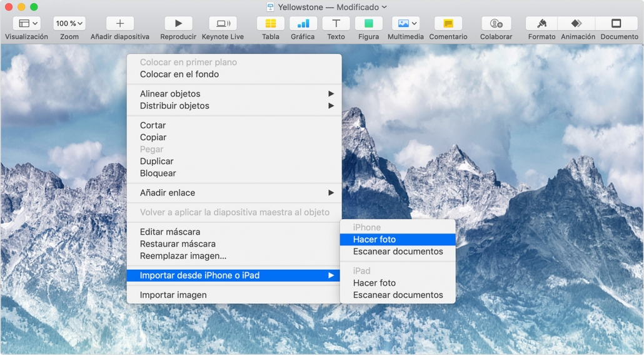Open Importar desde iPhone o iPad
Viewport: 644px width, 355px height.
tap(234, 275)
